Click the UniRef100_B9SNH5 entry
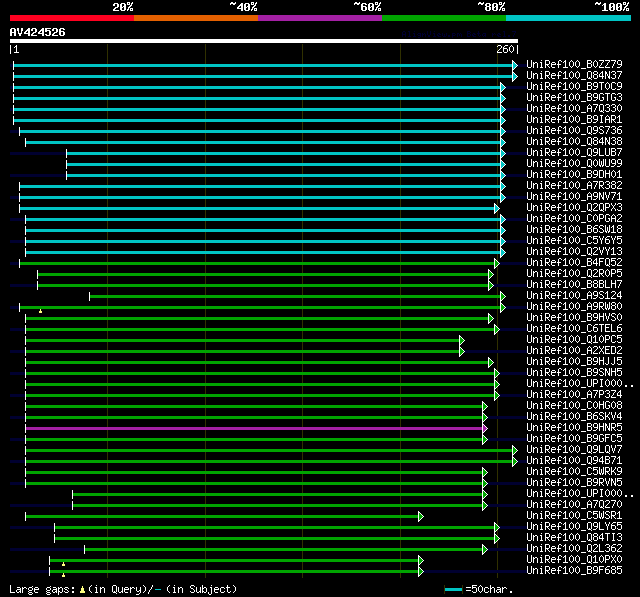The width and height of the screenshot is (640, 597). (x=574, y=373)
